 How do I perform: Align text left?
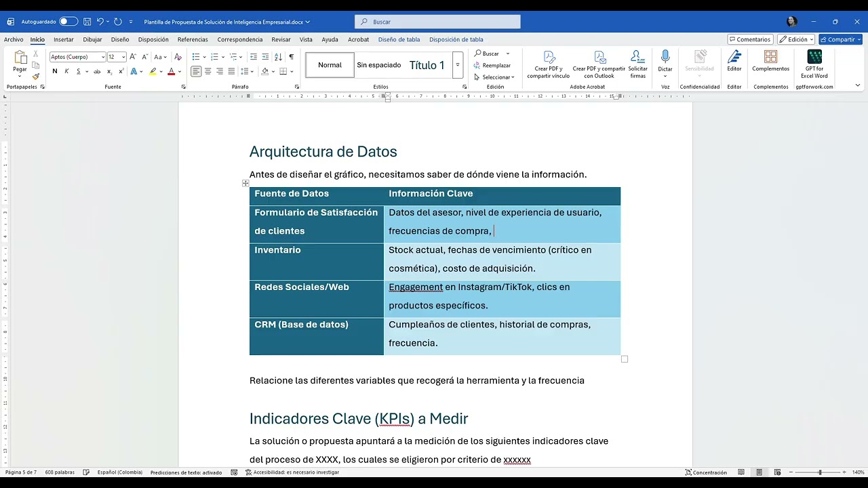[196, 72]
